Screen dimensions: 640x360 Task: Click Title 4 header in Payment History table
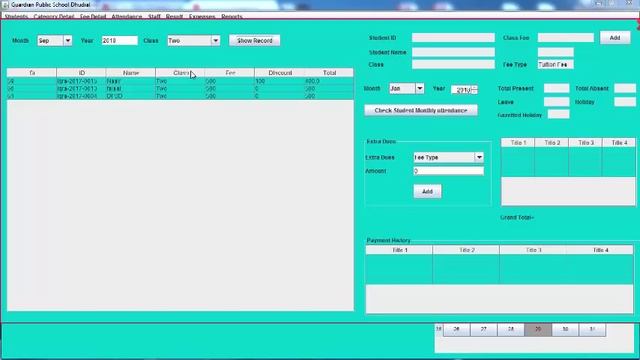coord(600,250)
